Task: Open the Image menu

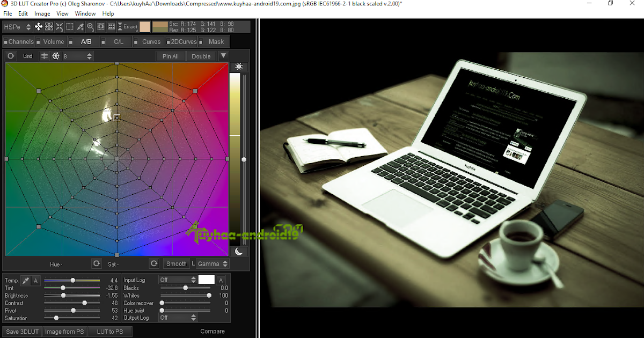Action: click(42, 13)
